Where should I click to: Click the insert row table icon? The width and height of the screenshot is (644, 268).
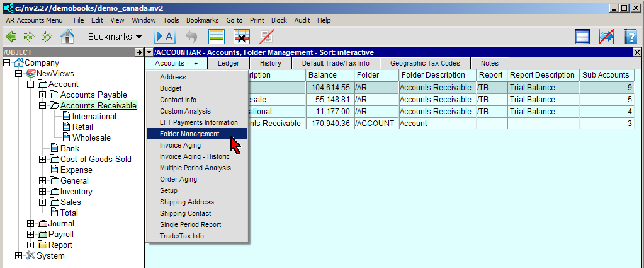217,37
